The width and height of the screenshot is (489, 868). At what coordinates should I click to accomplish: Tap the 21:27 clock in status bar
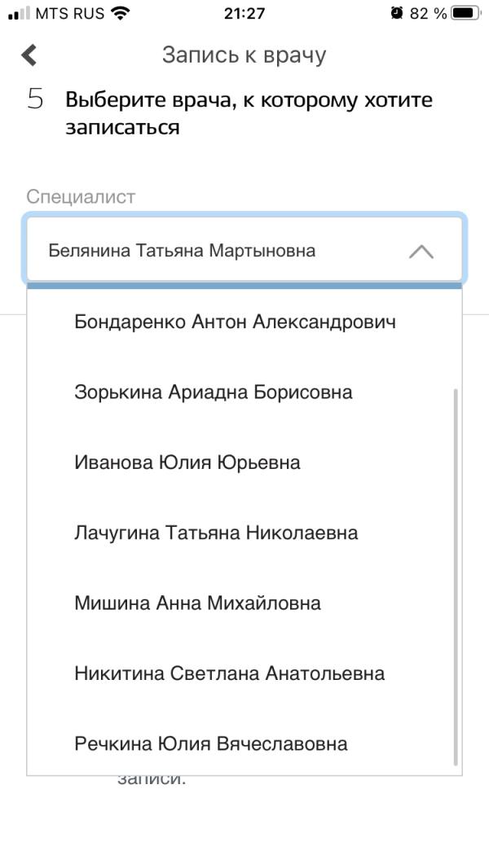(244, 13)
